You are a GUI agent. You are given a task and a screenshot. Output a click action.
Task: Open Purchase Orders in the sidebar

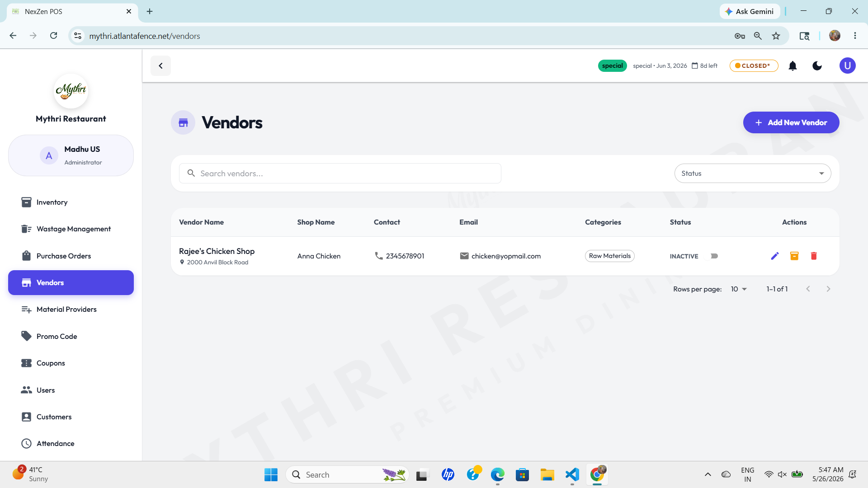71,256
